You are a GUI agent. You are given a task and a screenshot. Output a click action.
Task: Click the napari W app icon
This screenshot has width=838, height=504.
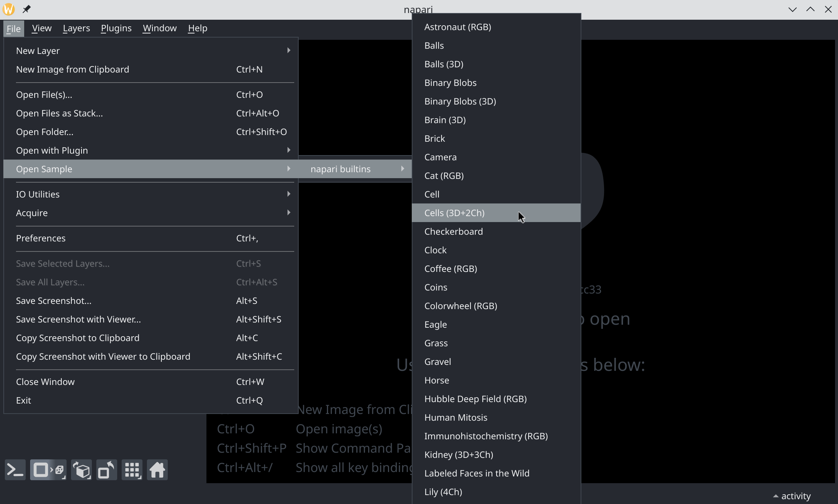(9, 9)
